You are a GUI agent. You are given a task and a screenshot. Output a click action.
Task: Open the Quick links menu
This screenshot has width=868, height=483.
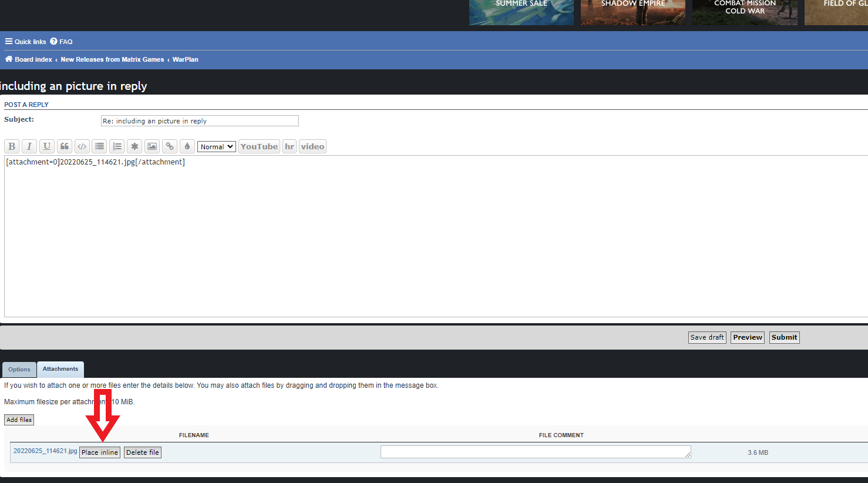26,42
